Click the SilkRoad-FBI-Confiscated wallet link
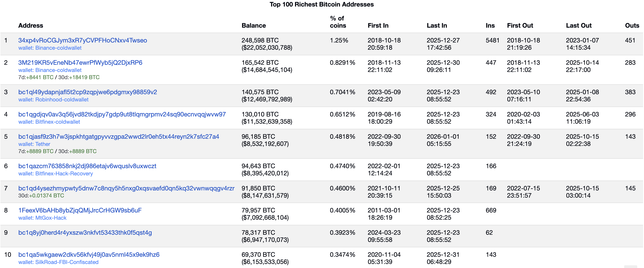 (x=58, y=262)
